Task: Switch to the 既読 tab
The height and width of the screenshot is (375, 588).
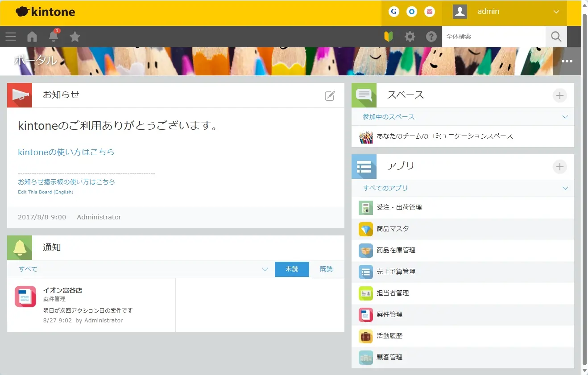Action: point(326,269)
